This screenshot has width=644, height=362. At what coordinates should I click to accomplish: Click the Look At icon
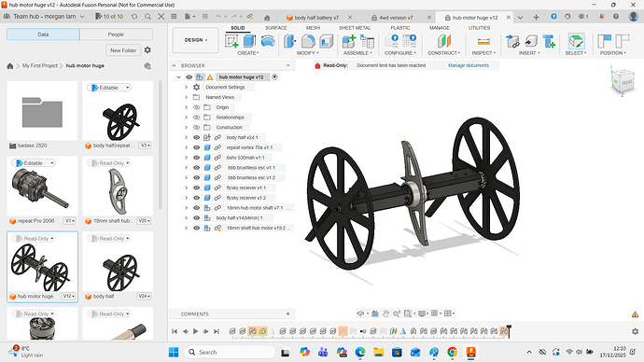tap(375, 313)
